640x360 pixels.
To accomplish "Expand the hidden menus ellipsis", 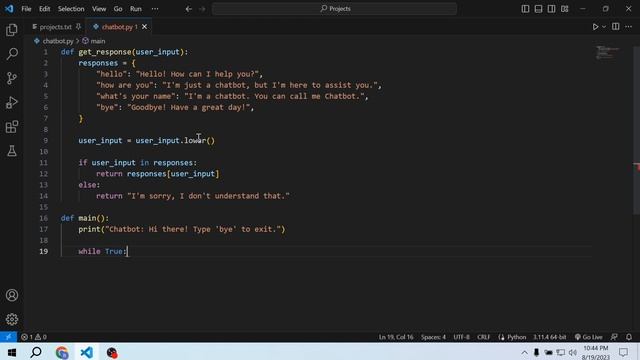I will coord(155,9).
